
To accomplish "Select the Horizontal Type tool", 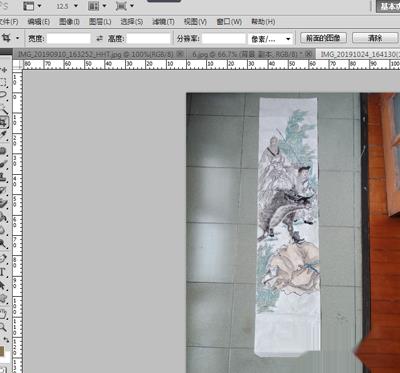I will 3,272.
